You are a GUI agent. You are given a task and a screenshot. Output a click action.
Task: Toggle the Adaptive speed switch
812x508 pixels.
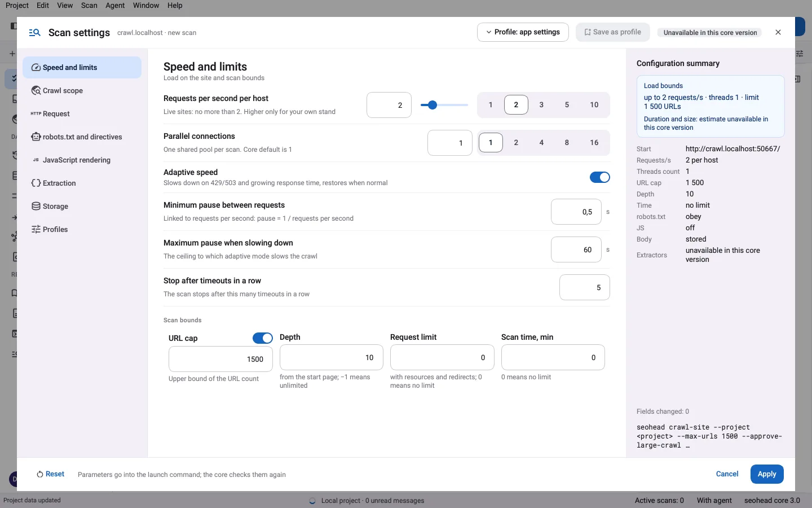pyautogui.click(x=600, y=177)
